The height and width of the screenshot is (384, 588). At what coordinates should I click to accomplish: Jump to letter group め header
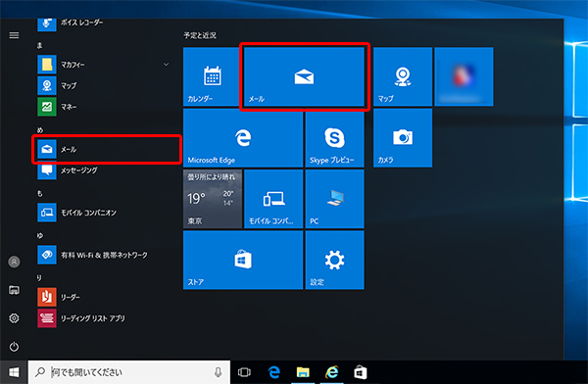(40, 130)
